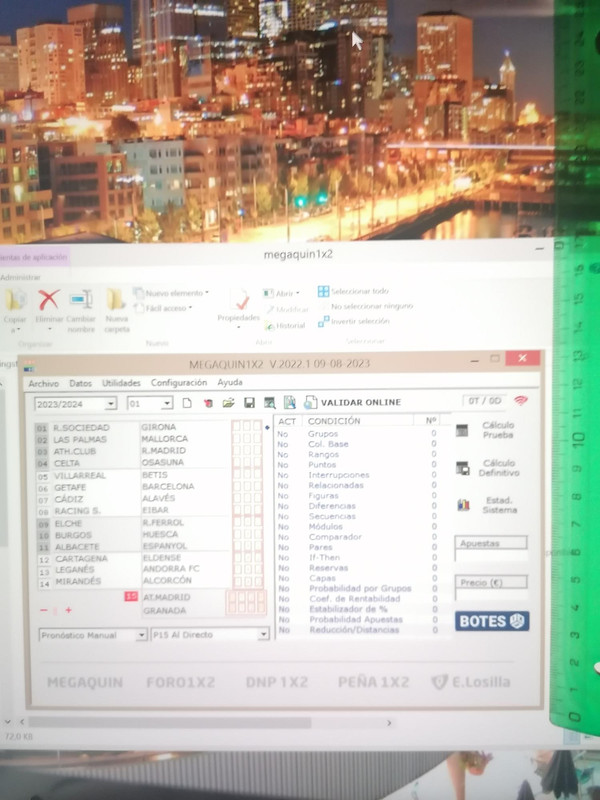Click the search table icon next to save
600x800 pixels.
tap(269, 403)
